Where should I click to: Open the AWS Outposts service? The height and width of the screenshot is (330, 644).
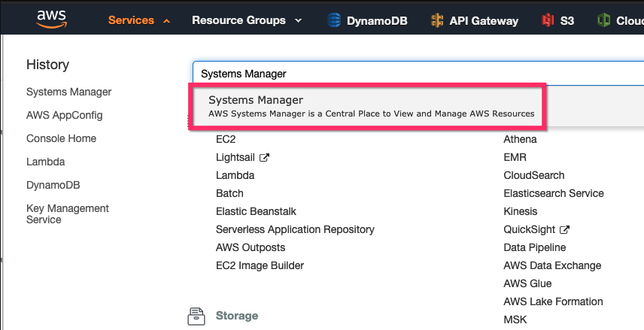pos(251,247)
